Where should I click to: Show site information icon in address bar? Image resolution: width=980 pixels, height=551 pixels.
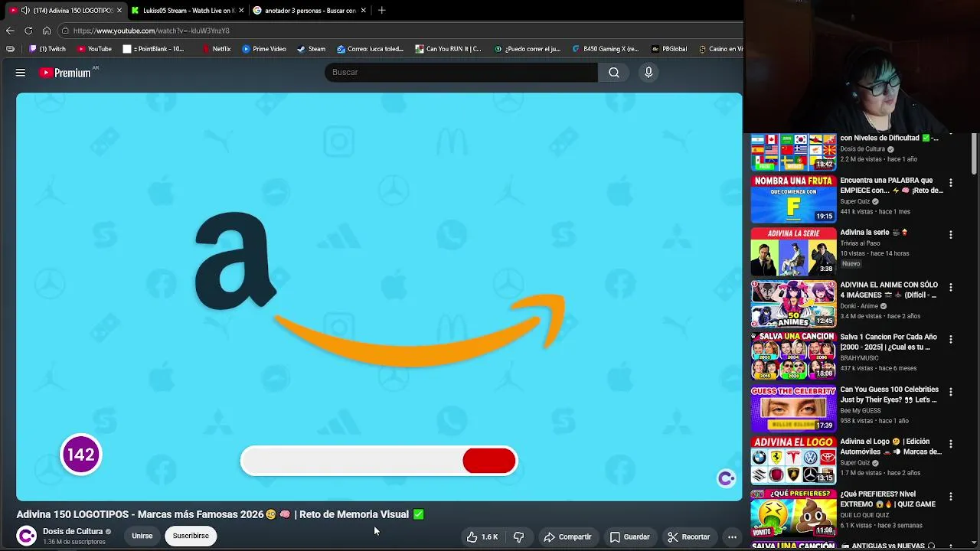(66, 31)
